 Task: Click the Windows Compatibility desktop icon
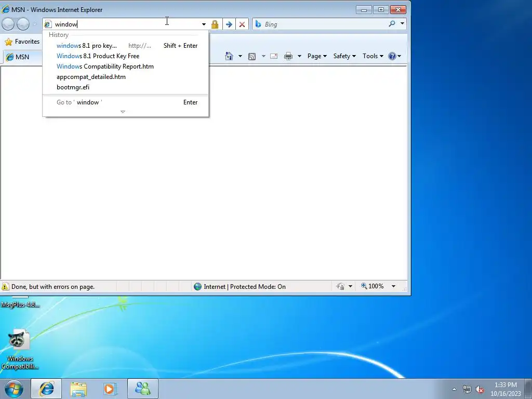20,350
